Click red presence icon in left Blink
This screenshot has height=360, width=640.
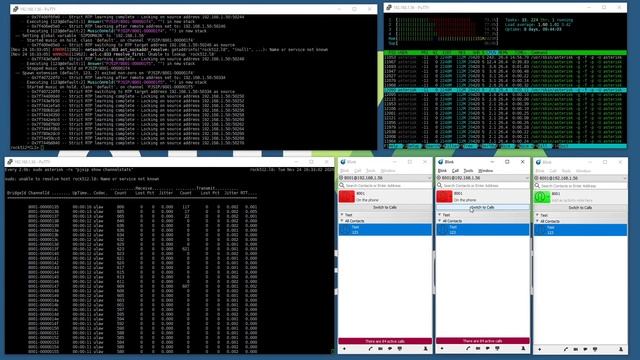point(347,197)
